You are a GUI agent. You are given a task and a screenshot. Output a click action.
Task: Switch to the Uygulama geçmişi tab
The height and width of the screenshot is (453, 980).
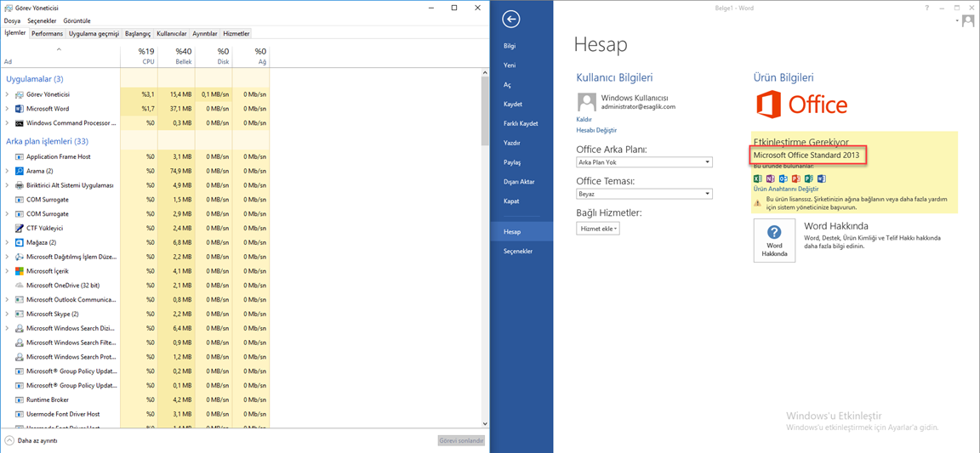(x=94, y=34)
